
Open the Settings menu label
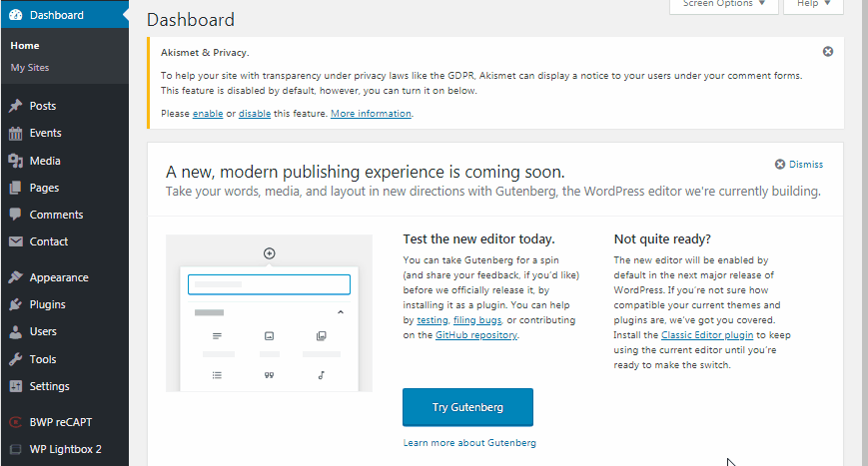coord(49,386)
